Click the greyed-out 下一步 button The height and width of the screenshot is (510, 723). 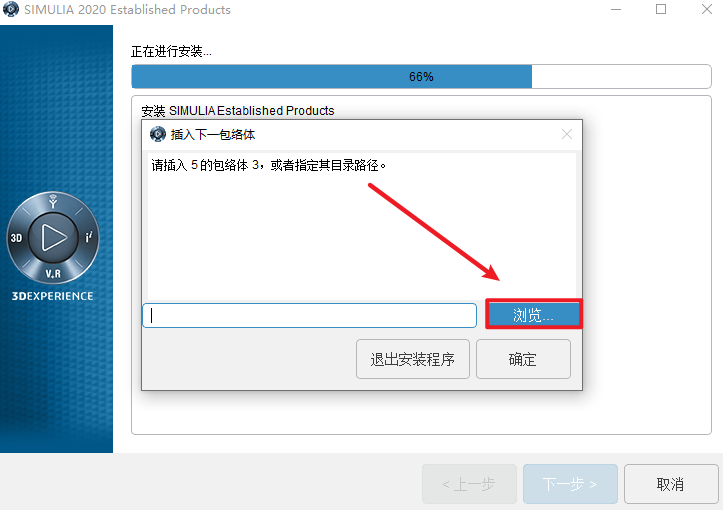(x=570, y=484)
